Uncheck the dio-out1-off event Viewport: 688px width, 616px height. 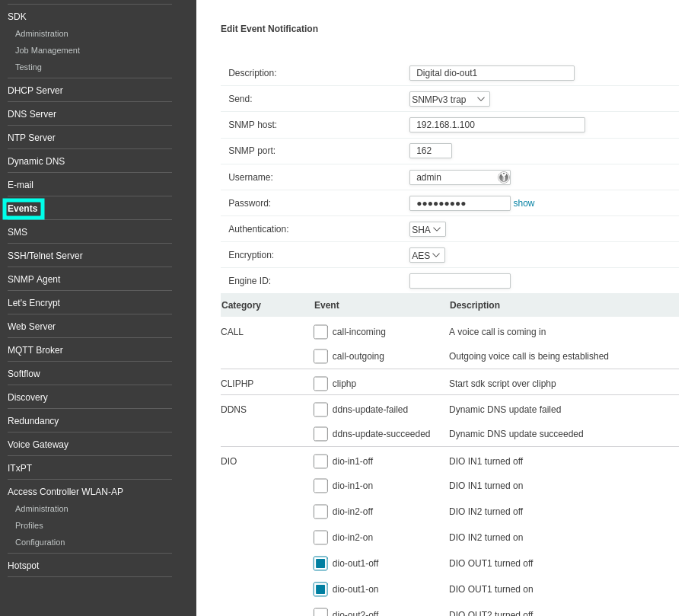(x=320, y=563)
